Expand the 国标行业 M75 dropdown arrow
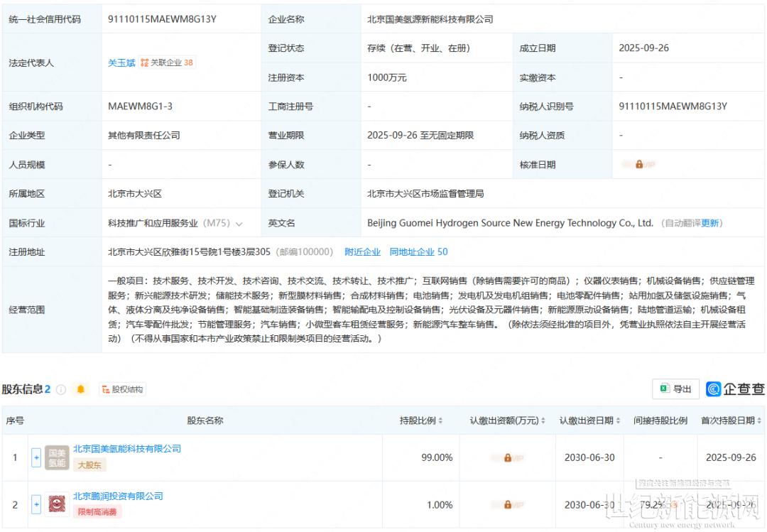 click(x=239, y=224)
